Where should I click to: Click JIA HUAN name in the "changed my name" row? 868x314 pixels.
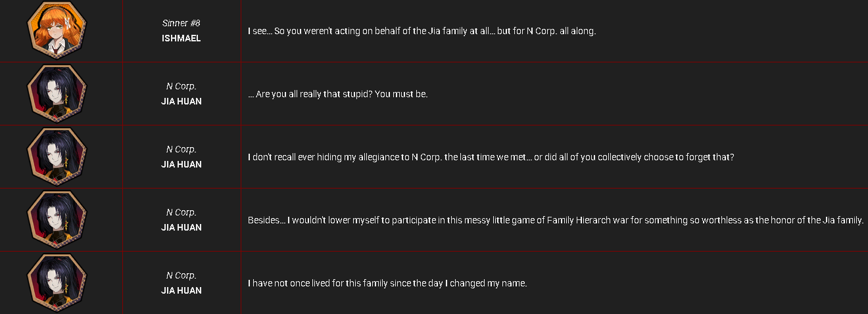point(181,290)
